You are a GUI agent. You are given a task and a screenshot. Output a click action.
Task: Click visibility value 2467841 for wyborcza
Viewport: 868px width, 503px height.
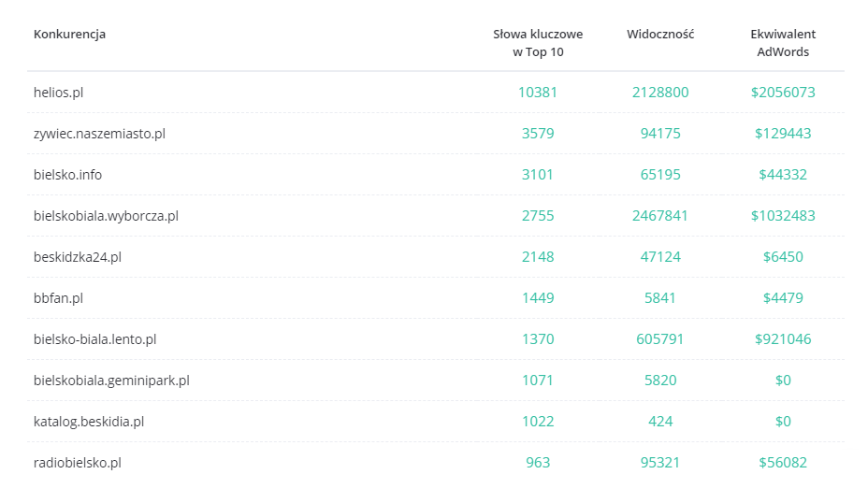[659, 216]
